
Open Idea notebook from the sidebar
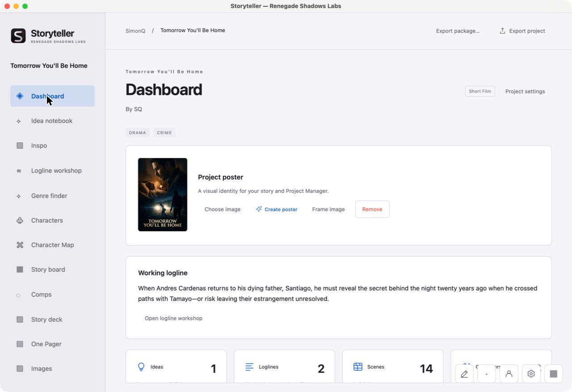pyautogui.click(x=52, y=121)
